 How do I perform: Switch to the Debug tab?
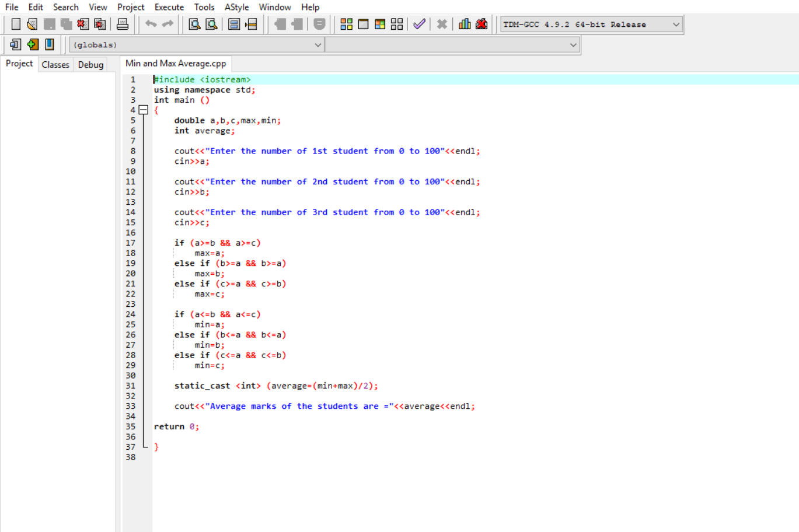[90, 65]
